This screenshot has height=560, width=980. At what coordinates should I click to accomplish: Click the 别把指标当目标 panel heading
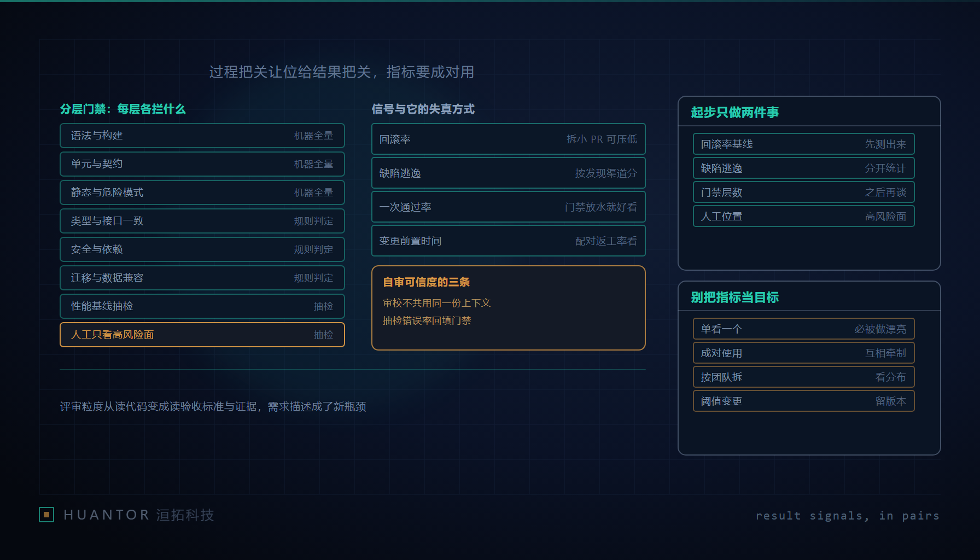735,297
